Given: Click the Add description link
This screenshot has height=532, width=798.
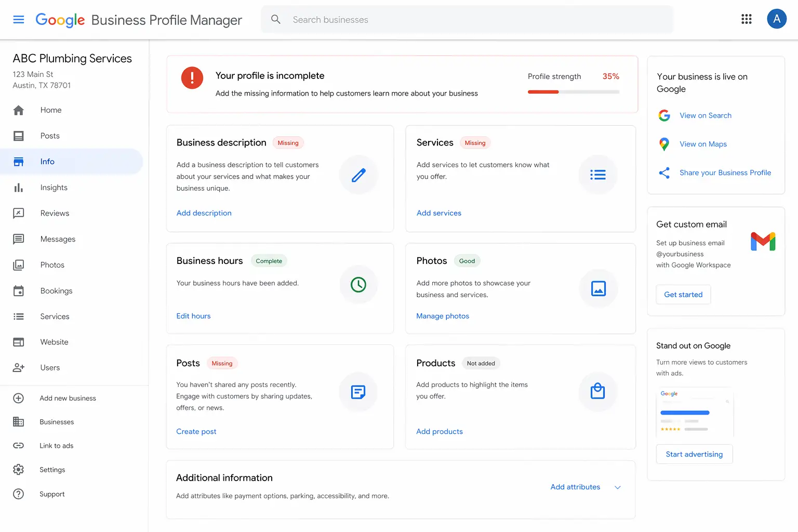Looking at the screenshot, I should [204, 213].
